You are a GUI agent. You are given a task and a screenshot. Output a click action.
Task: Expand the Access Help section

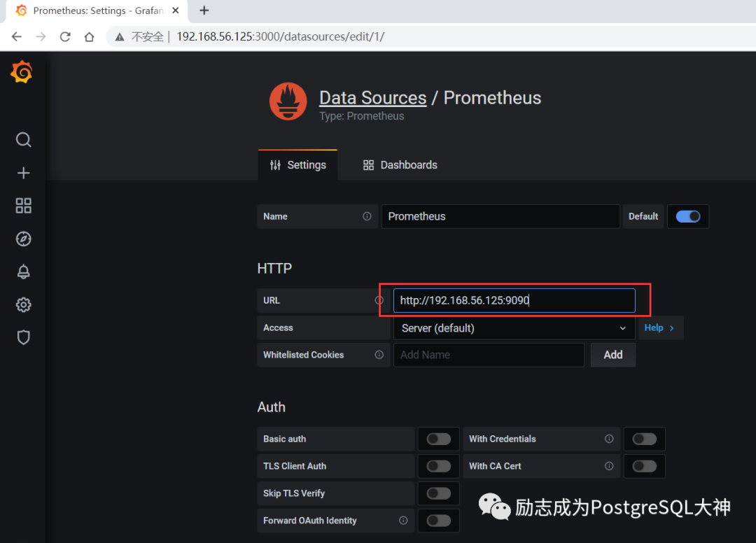[x=659, y=327]
